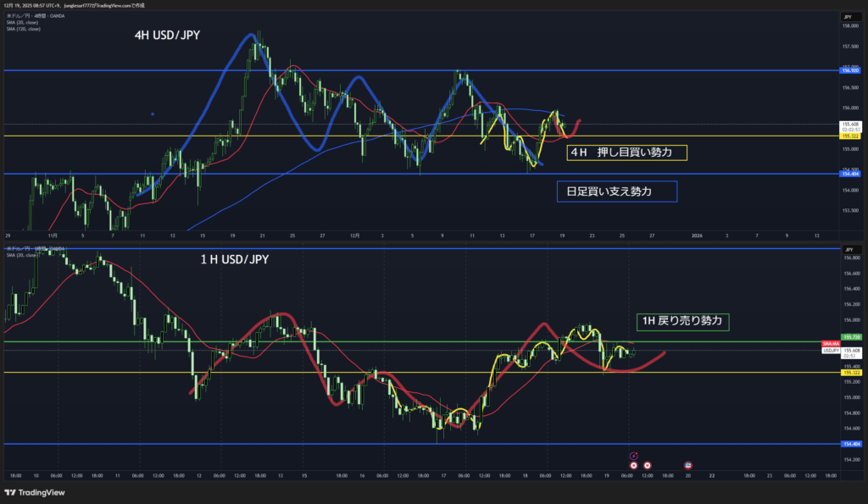Click the blue 154.404 label on lower chart

pyautogui.click(x=849, y=444)
